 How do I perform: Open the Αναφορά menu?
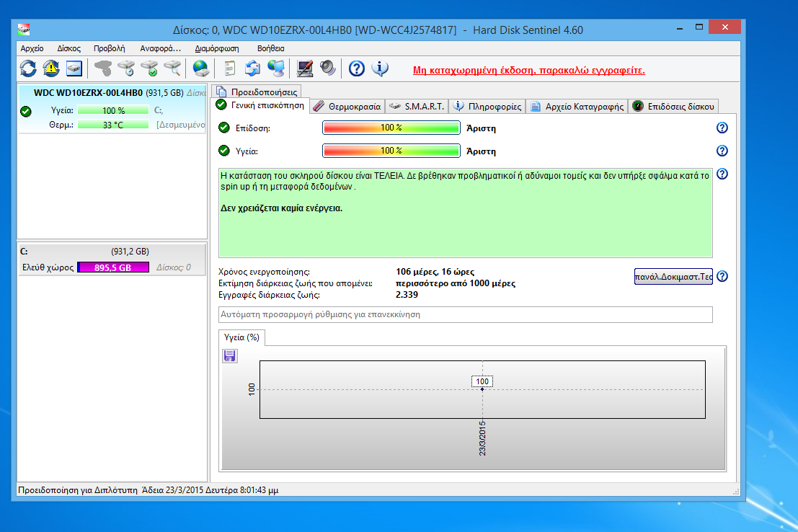160,48
